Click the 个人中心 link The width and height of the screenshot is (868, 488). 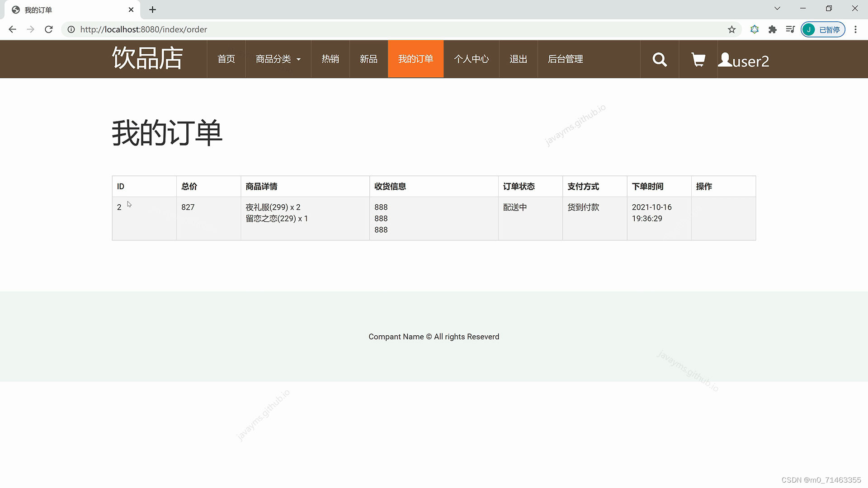471,59
